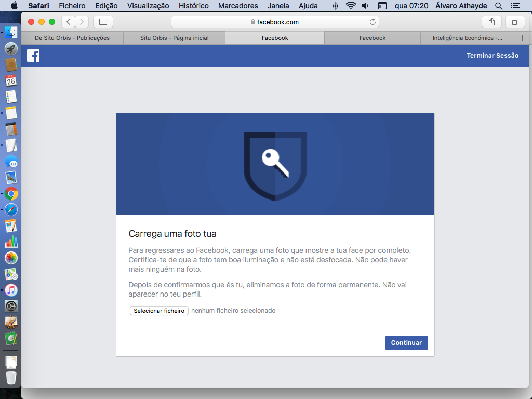Screen dimensions: 532x399
Task: Open the Apple menu
Action: pyautogui.click(x=14, y=6)
